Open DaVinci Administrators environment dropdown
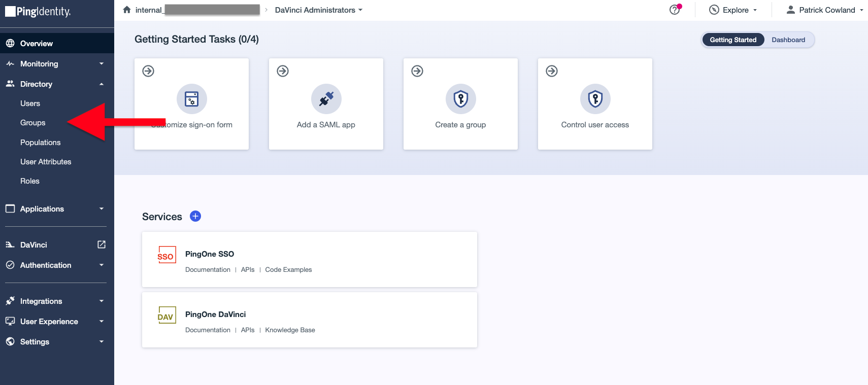This screenshot has width=868, height=385. pyautogui.click(x=319, y=10)
